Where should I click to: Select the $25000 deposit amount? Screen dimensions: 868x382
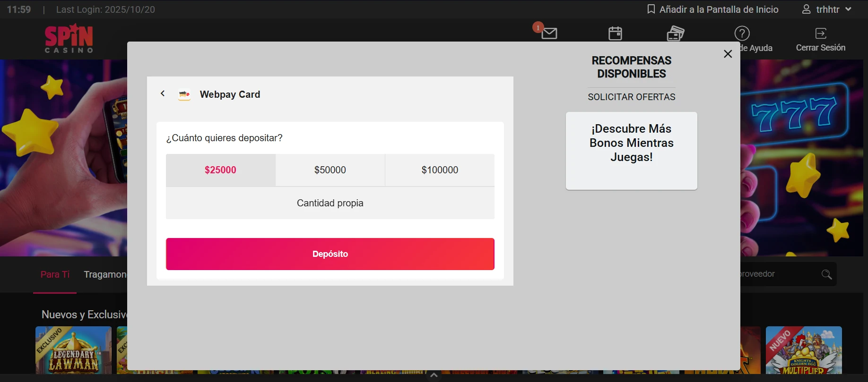click(220, 170)
